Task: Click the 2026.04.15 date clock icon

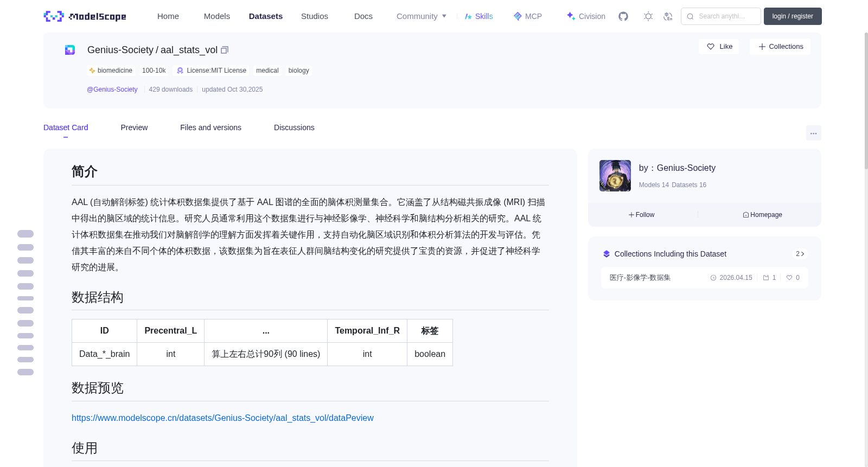Action: click(713, 278)
